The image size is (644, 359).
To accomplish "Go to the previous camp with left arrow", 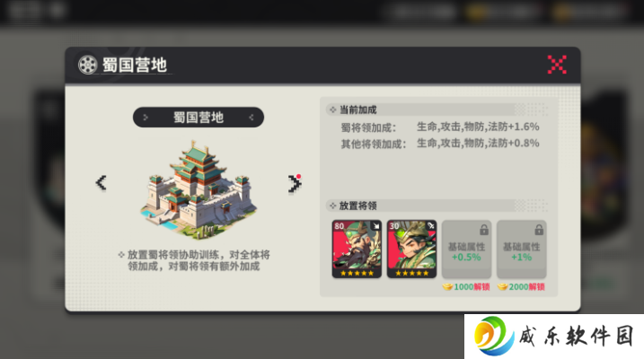I will 101,183.
